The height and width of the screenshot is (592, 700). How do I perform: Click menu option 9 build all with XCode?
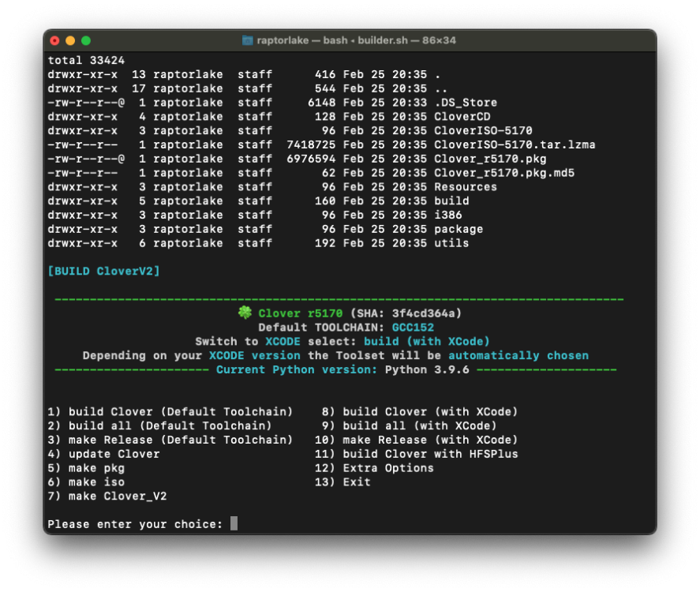410,426
